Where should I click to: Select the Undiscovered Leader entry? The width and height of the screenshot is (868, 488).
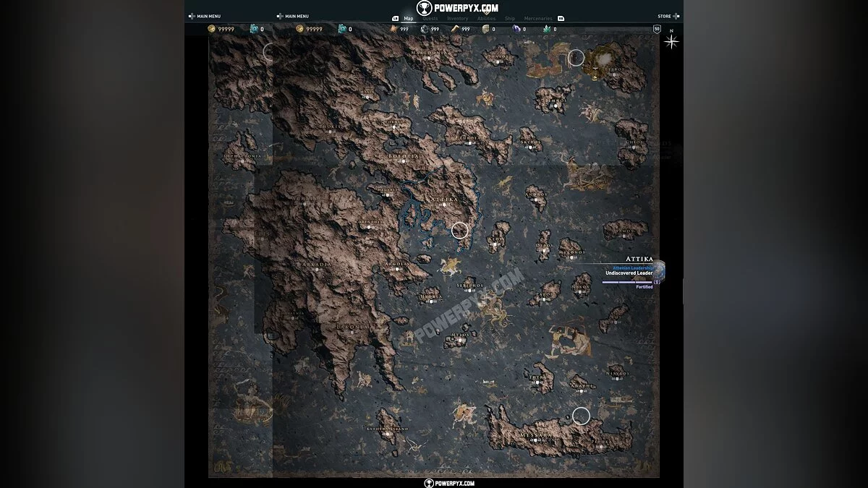coord(629,273)
